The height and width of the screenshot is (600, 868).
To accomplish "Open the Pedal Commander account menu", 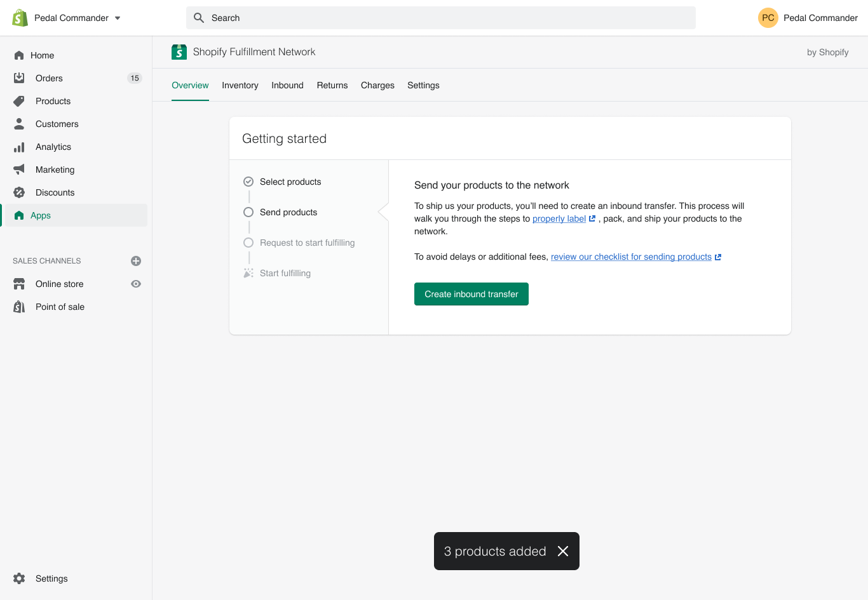I will tap(808, 18).
